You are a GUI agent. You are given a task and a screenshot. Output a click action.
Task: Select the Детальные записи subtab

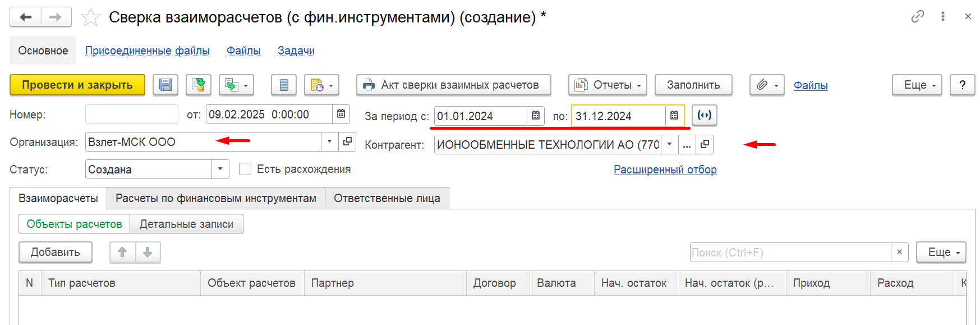pyautogui.click(x=186, y=224)
